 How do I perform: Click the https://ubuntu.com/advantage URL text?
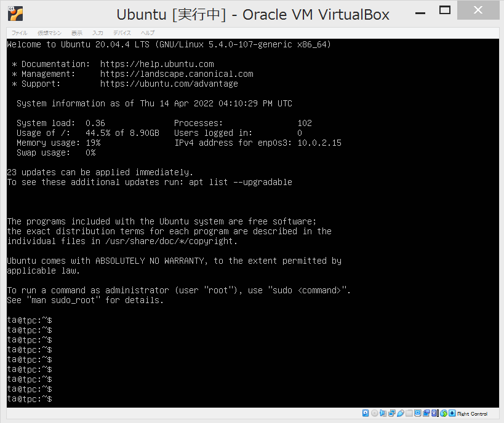[169, 84]
